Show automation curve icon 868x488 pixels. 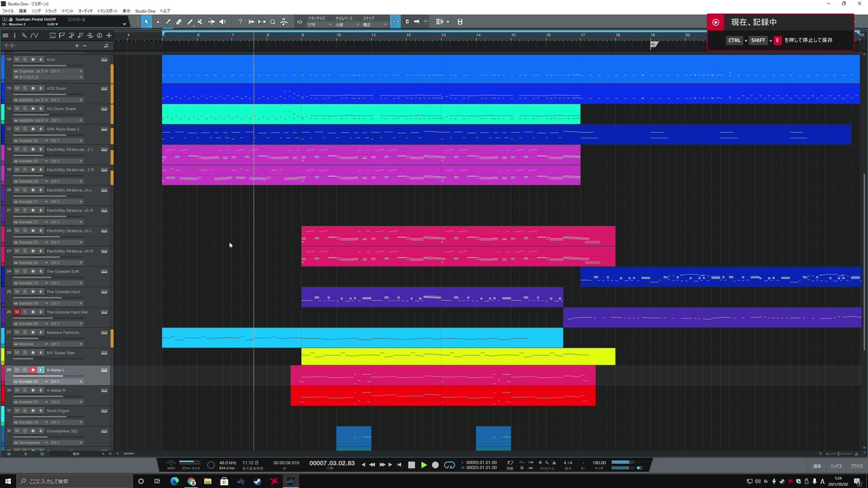coord(35,35)
